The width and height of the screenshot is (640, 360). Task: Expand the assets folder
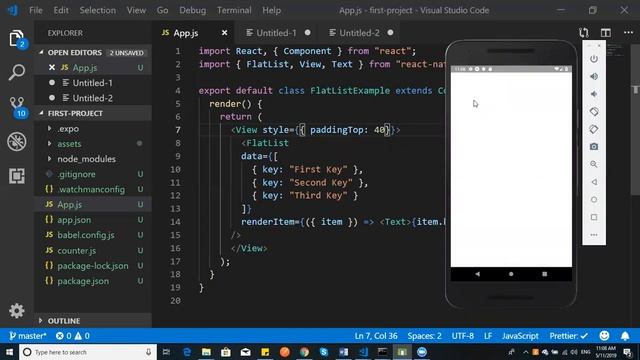pos(49,144)
